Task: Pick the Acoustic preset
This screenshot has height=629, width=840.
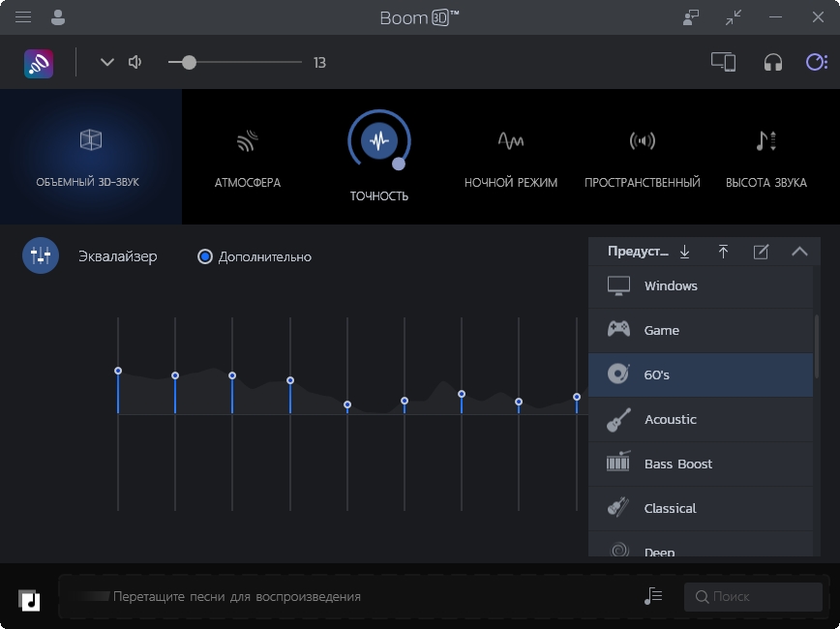Action: pos(701,420)
